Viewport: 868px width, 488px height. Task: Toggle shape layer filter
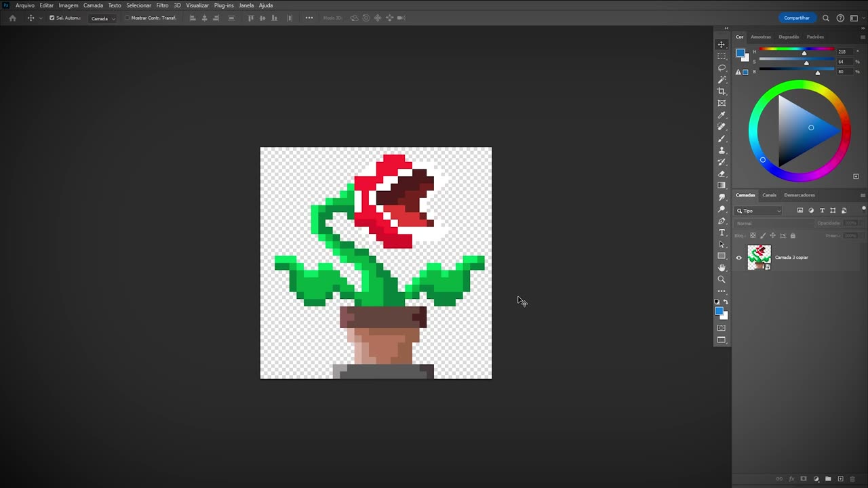(833, 211)
